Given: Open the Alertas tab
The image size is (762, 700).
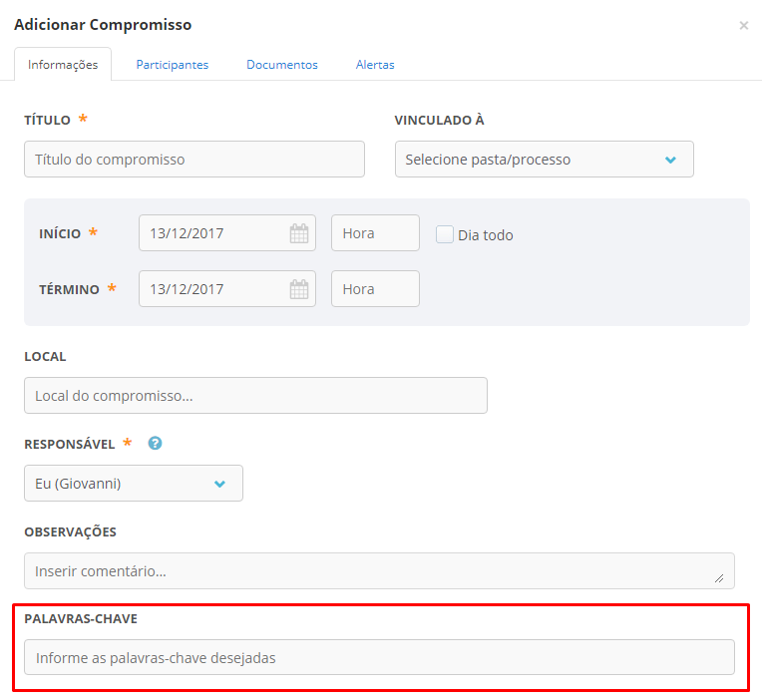Looking at the screenshot, I should click(375, 65).
